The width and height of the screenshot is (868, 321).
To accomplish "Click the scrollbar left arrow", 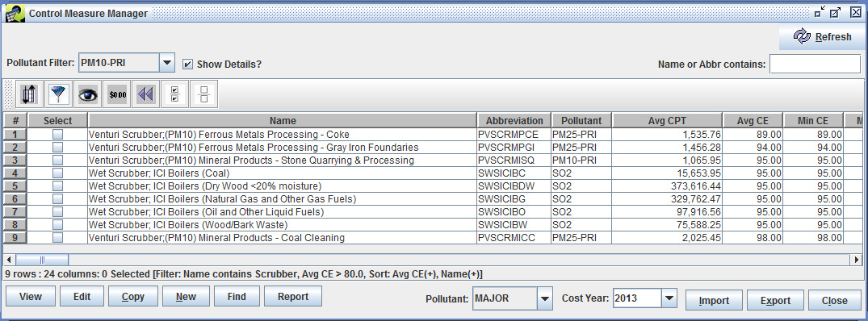I will click(x=10, y=260).
